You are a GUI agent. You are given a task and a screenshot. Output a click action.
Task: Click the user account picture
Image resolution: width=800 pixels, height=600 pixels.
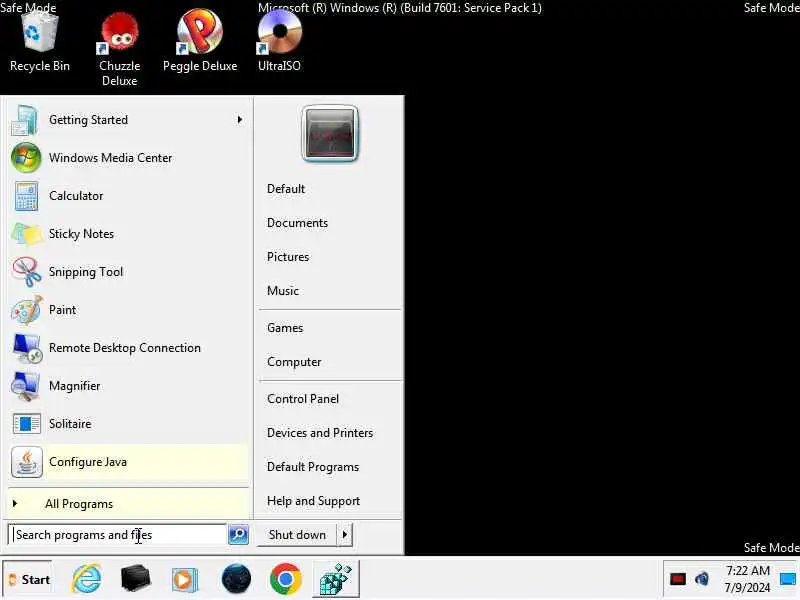[330, 134]
